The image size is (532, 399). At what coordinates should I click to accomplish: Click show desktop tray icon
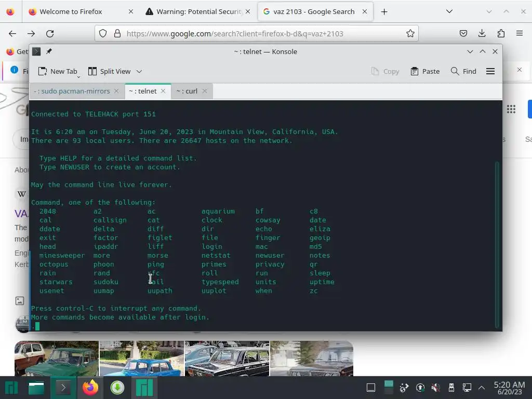(371, 388)
